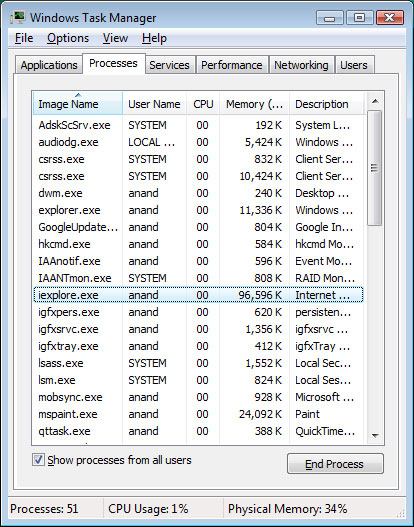
Task: Click the scrollbar up arrow
Action: coord(375,101)
